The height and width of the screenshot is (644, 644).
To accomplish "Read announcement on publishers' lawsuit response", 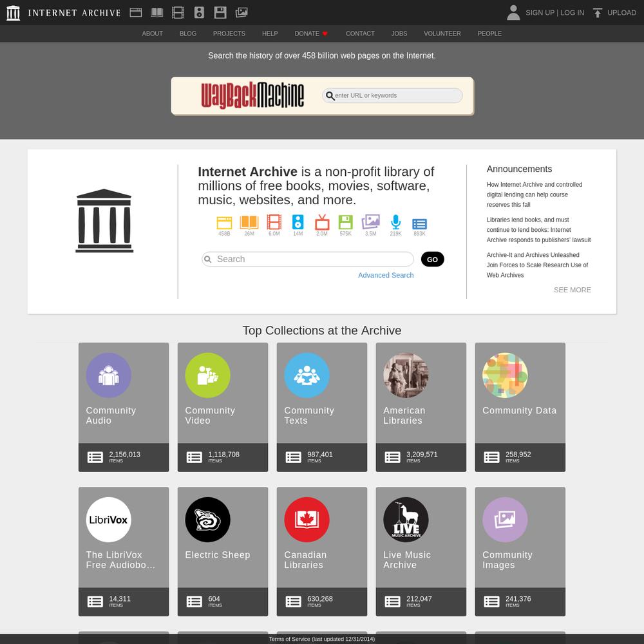I will [x=539, y=230].
